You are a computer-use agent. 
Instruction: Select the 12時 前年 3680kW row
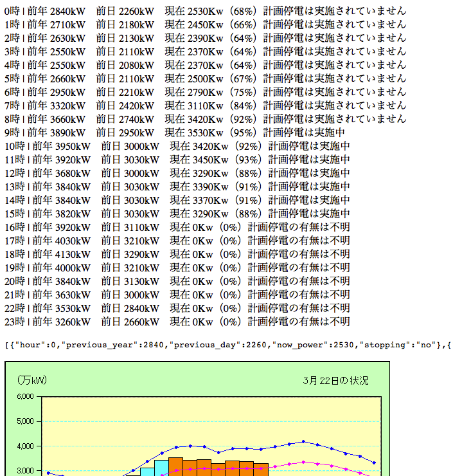[177, 173]
